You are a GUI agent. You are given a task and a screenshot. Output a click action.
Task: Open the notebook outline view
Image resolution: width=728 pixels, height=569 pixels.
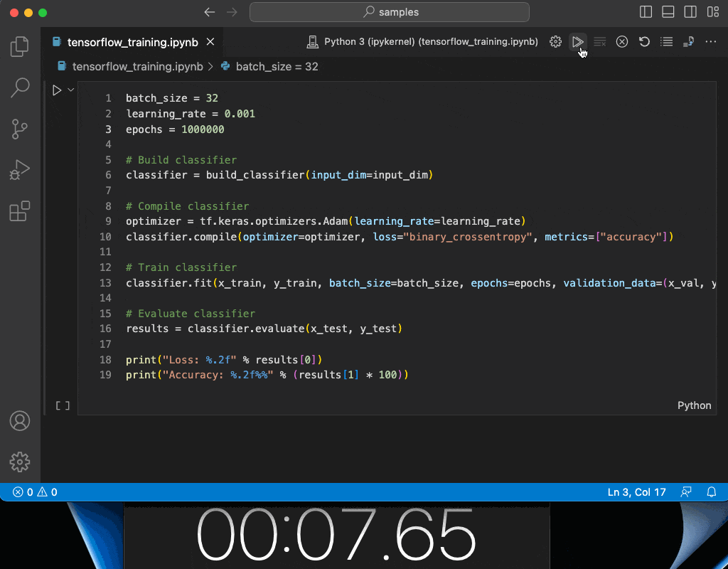666,41
